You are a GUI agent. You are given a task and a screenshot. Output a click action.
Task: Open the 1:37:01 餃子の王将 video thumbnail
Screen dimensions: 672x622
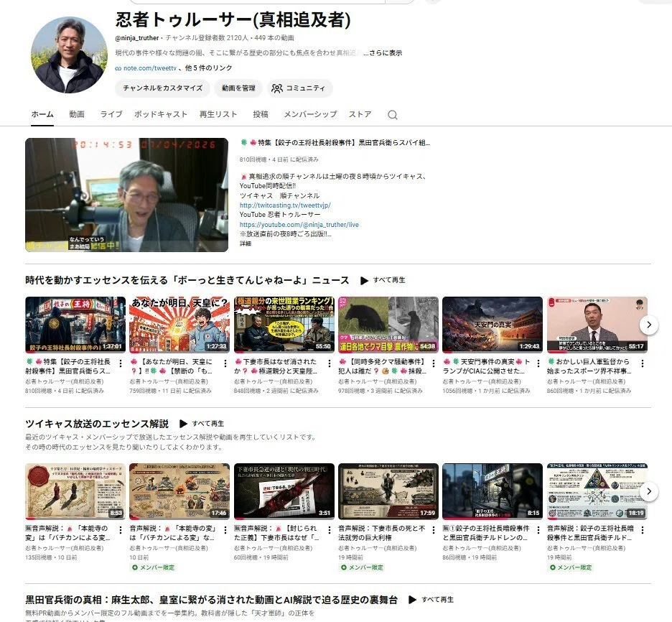(x=75, y=325)
